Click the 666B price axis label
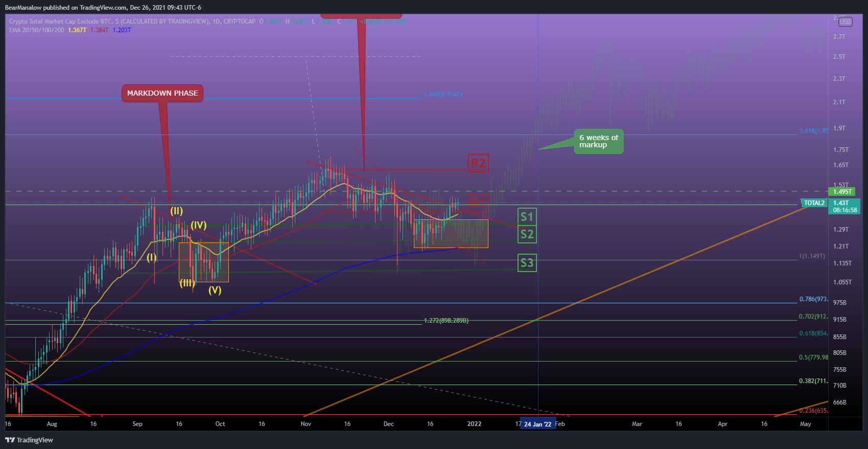The image size is (868, 449). (x=840, y=402)
